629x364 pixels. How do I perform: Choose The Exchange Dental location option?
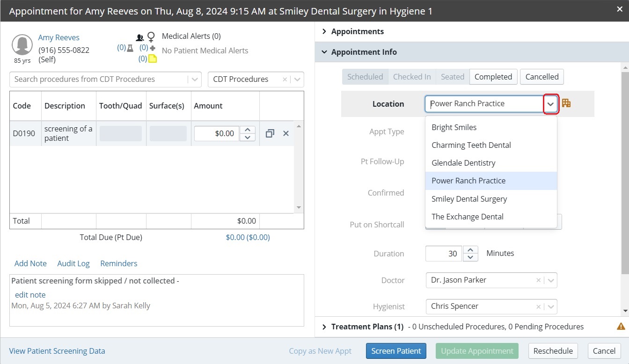point(467,217)
